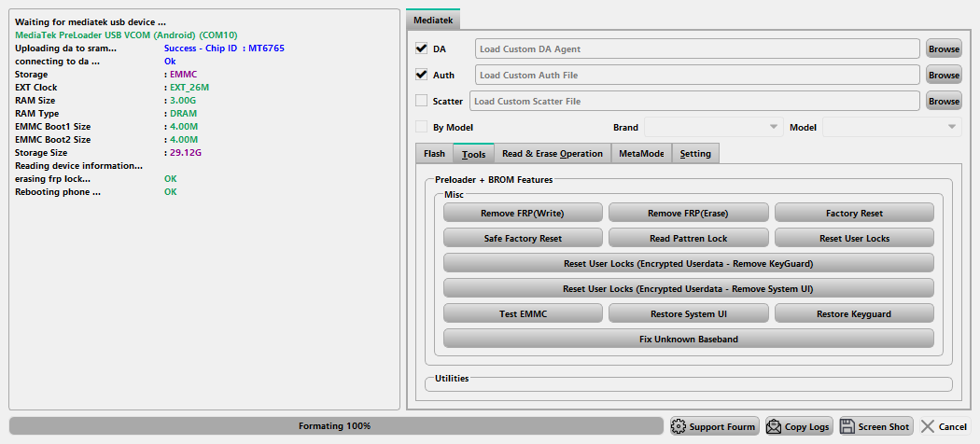Image resolution: width=980 pixels, height=444 pixels.
Task: Click the EXT_26M clock value
Action: (x=189, y=87)
